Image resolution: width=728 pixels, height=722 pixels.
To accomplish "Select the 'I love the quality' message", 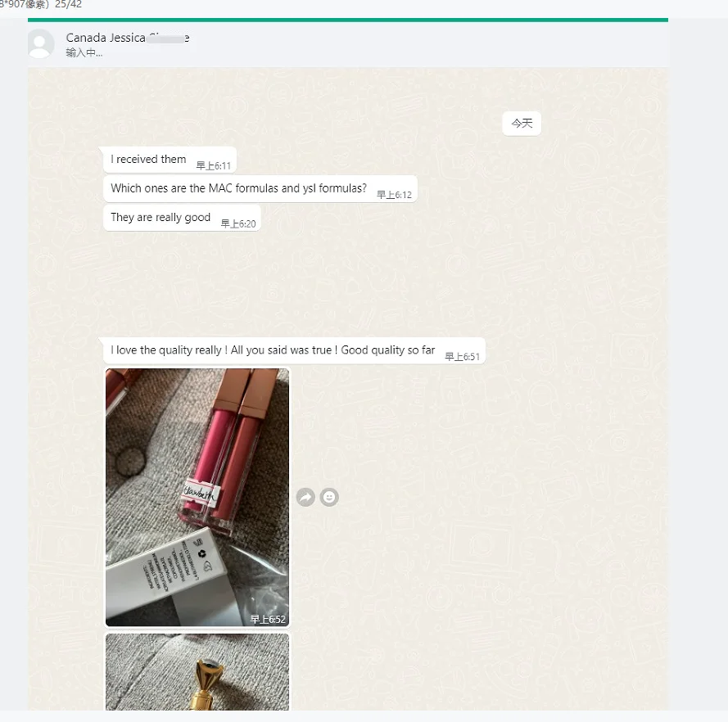I will click(294, 351).
